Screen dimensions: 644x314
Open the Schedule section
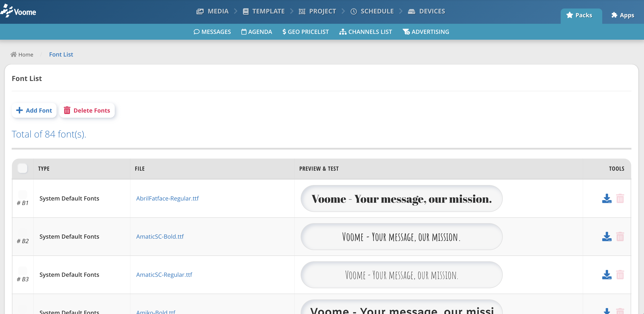(372, 11)
